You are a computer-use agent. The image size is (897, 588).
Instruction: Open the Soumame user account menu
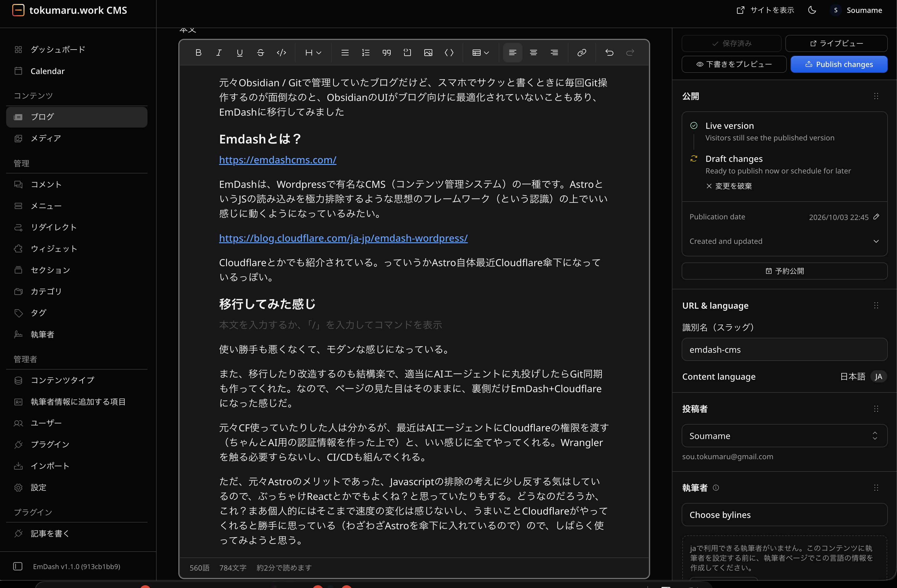856,10
